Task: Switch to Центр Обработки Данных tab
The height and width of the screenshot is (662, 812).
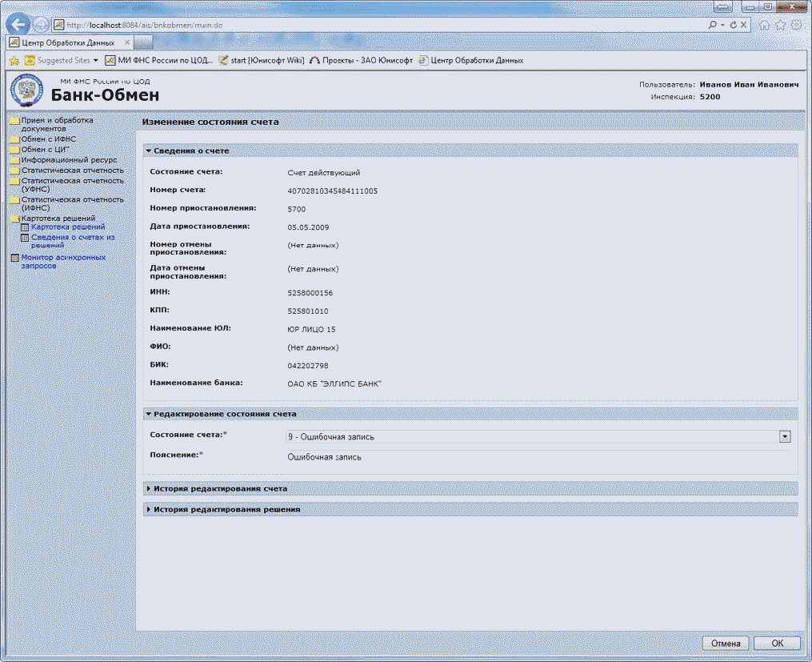Action: coord(67,42)
